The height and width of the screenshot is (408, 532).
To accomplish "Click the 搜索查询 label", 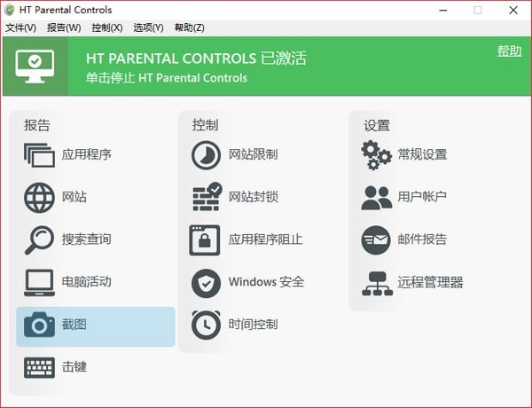I will pos(87,239).
